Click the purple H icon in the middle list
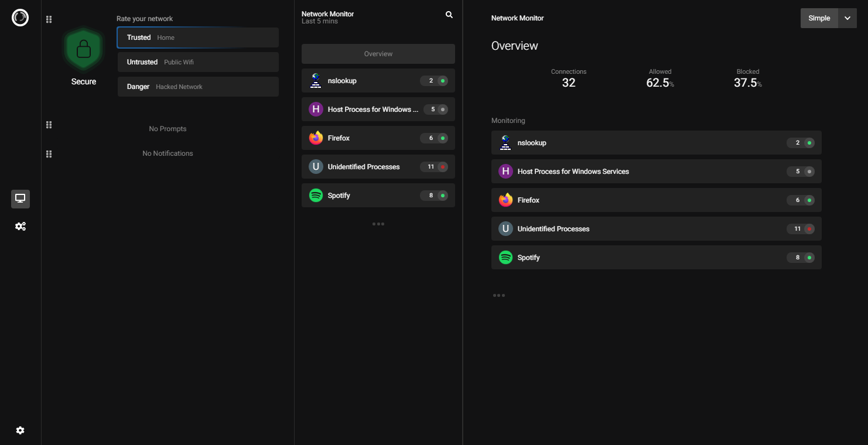Viewport: 868px width, 445px height. pos(316,109)
